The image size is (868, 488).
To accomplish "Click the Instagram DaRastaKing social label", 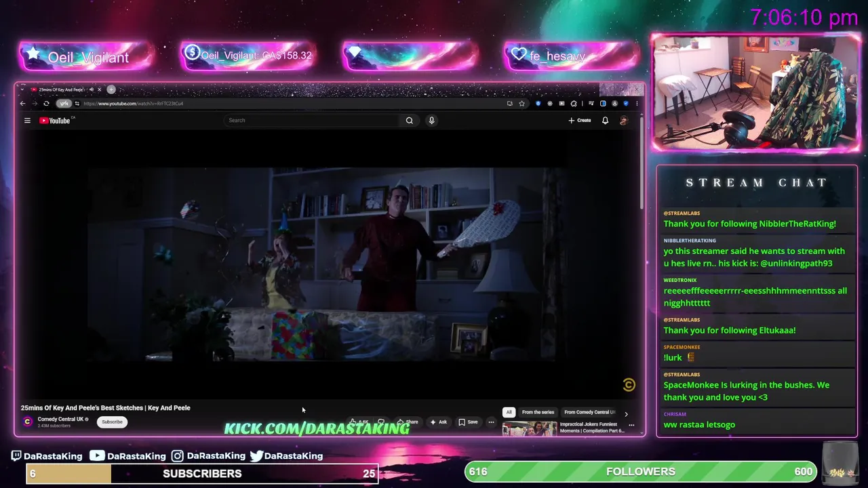I will click(208, 456).
